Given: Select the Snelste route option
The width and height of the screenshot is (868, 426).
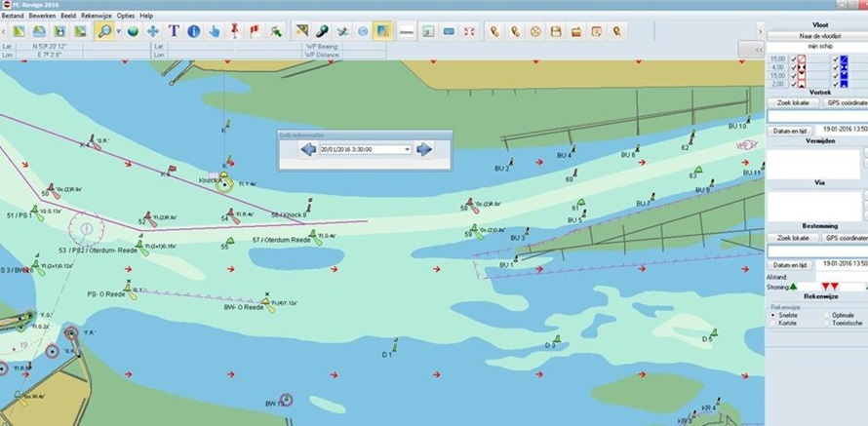Looking at the screenshot, I should click(x=775, y=316).
